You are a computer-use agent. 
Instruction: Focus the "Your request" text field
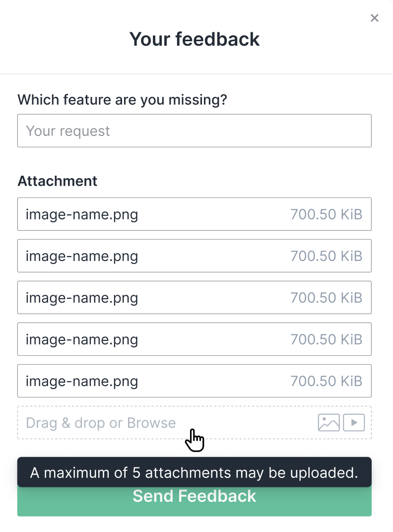[194, 131]
